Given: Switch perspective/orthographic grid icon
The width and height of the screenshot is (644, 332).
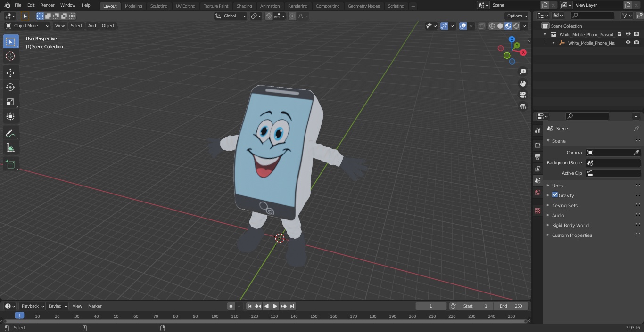Looking at the screenshot, I should [522, 107].
